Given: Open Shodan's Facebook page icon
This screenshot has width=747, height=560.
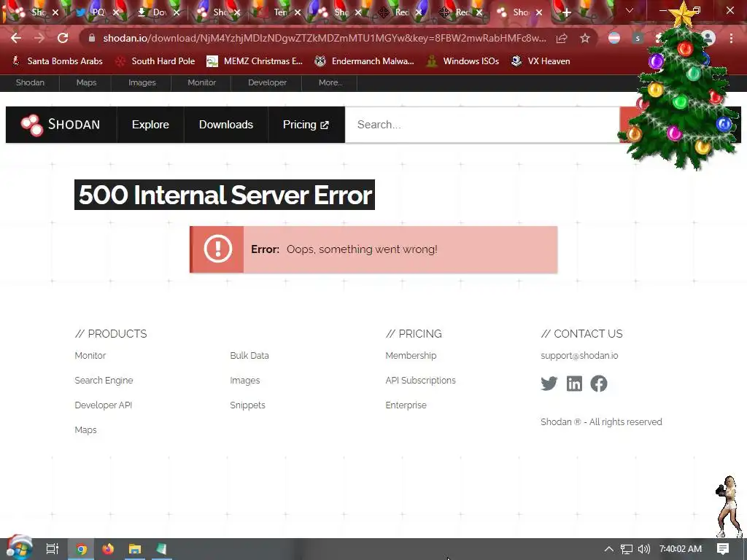Looking at the screenshot, I should [x=599, y=384].
